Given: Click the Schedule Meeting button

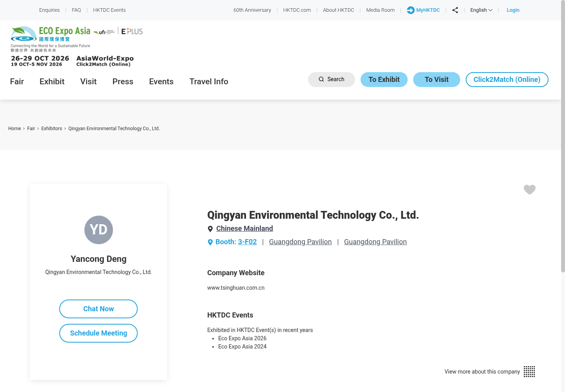Looking at the screenshot, I should 98,333.
